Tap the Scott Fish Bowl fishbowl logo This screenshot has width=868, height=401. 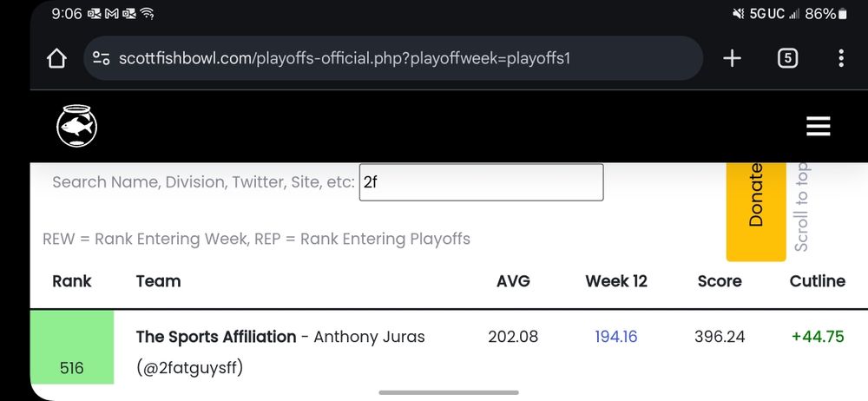76,127
